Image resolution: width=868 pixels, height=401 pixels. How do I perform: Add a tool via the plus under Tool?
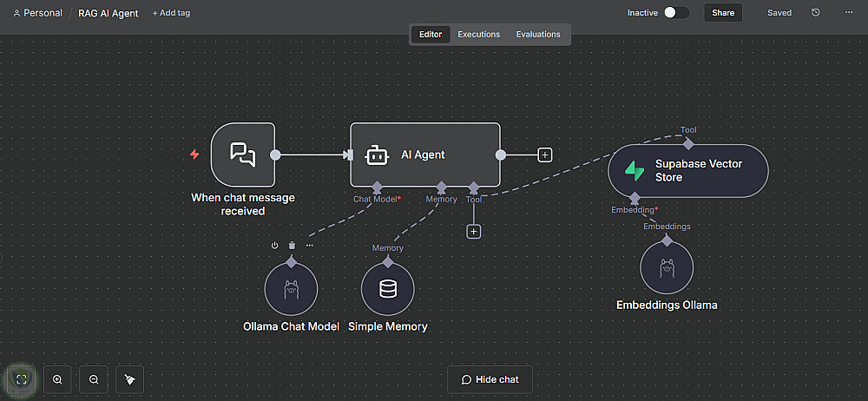(x=473, y=232)
